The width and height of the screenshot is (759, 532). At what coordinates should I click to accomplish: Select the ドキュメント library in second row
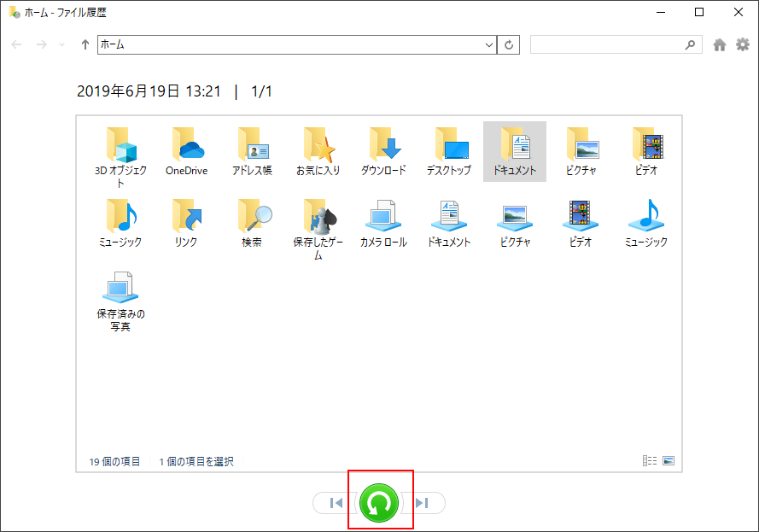tap(449, 223)
